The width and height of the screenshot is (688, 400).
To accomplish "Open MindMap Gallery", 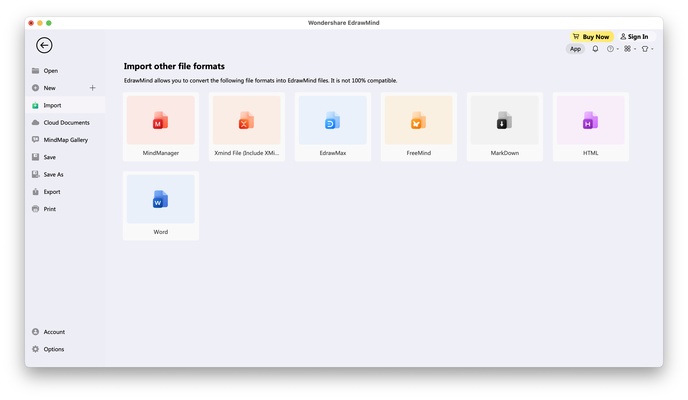I will click(x=65, y=140).
